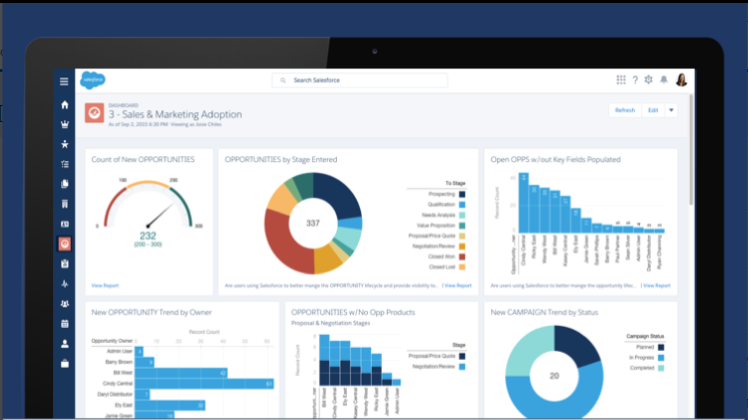Click the magnifier icon in the search box

(283, 80)
